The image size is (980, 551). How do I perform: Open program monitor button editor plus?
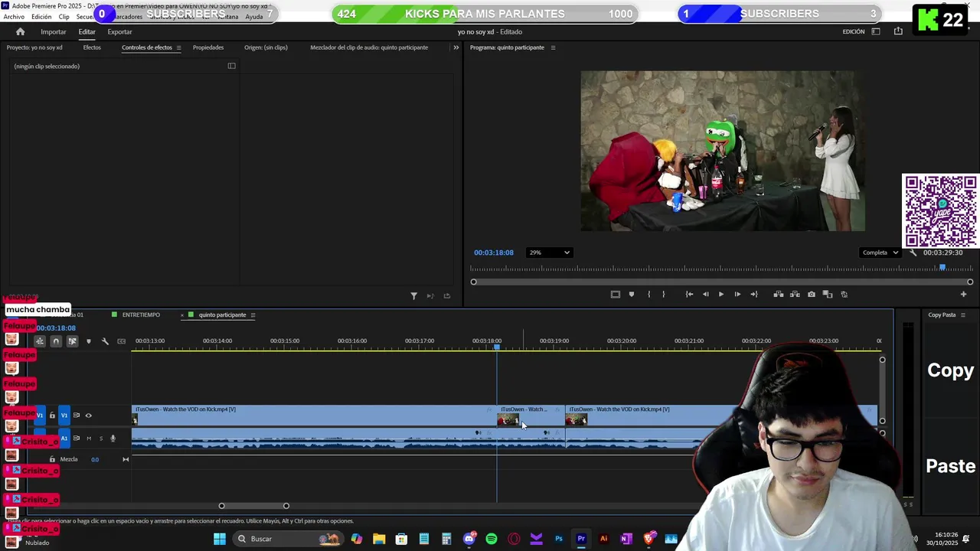pyautogui.click(x=963, y=295)
